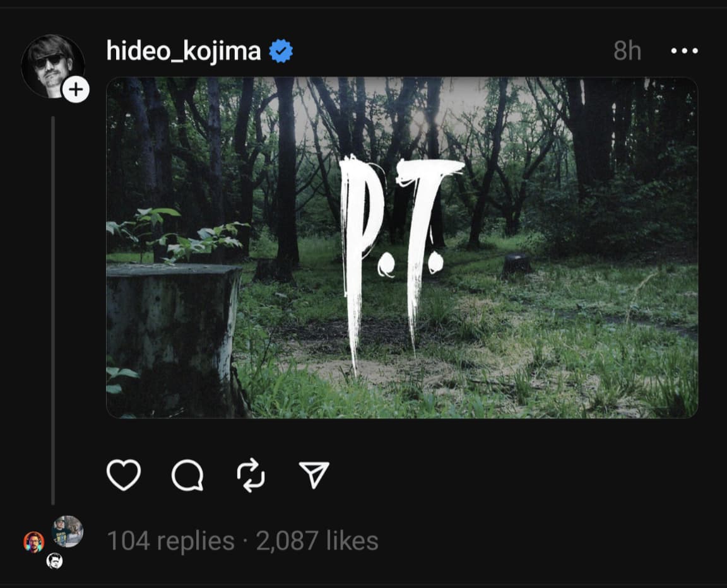Open the hideo_kojima username link
The image size is (727, 588).
183,50
